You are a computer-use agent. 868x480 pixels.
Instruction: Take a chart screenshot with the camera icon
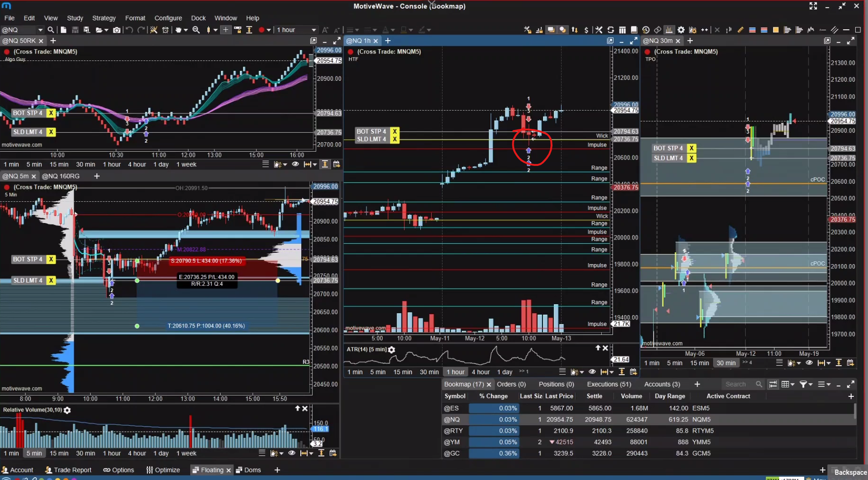[117, 30]
